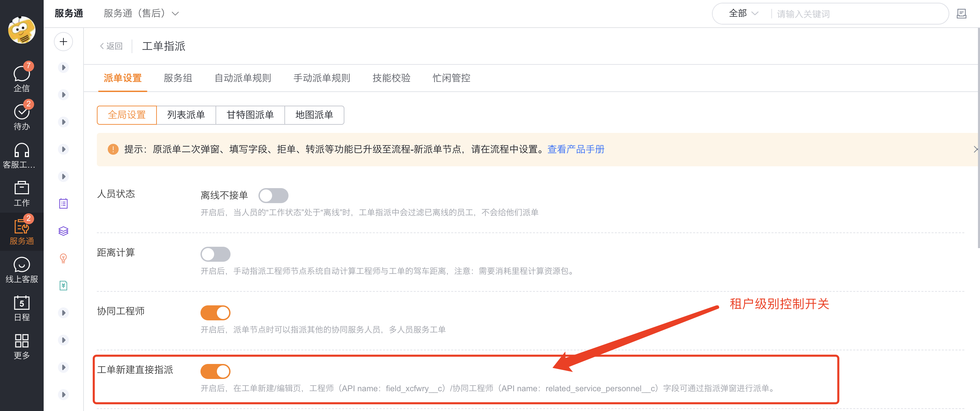Click the green invoice icon in inner sidebar
This screenshot has width=980, height=411.
63,286
